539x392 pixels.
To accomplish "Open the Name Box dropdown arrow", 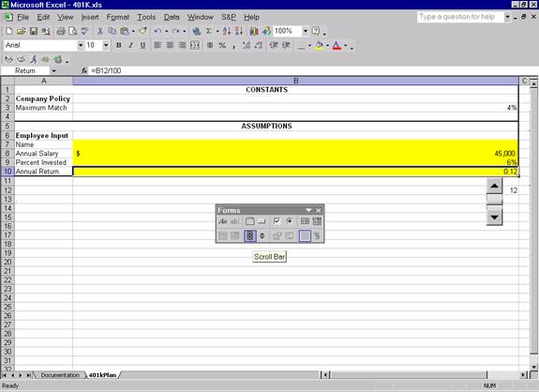I will pos(53,71).
